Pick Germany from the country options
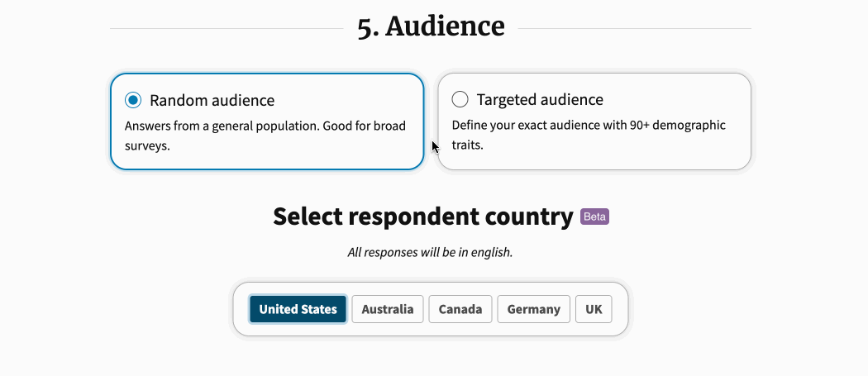868x376 pixels. 533,309
